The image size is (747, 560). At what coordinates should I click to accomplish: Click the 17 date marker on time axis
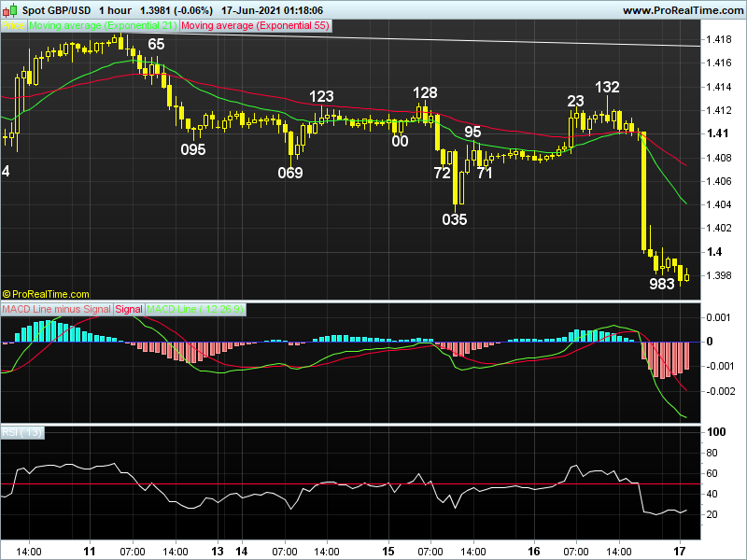coord(680,552)
